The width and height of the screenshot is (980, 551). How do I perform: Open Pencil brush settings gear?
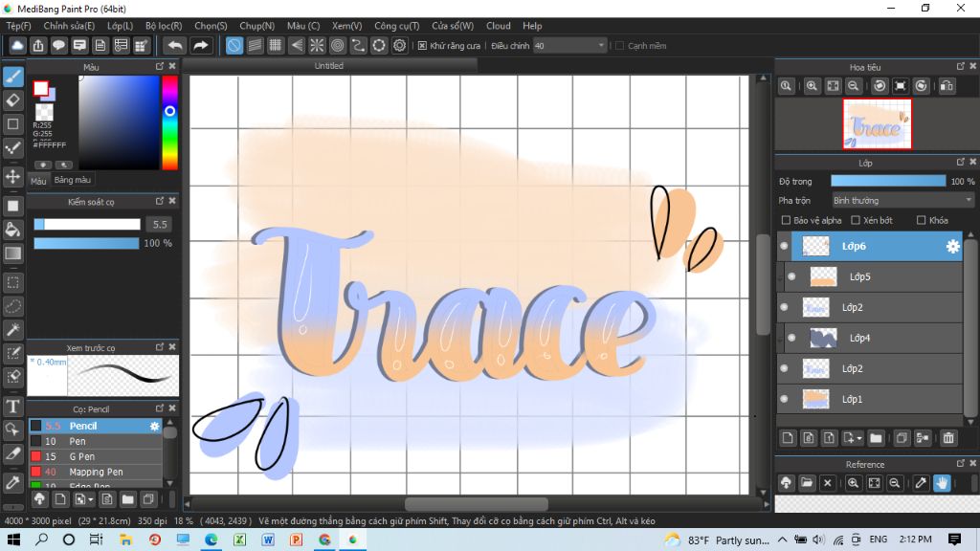[x=154, y=426]
